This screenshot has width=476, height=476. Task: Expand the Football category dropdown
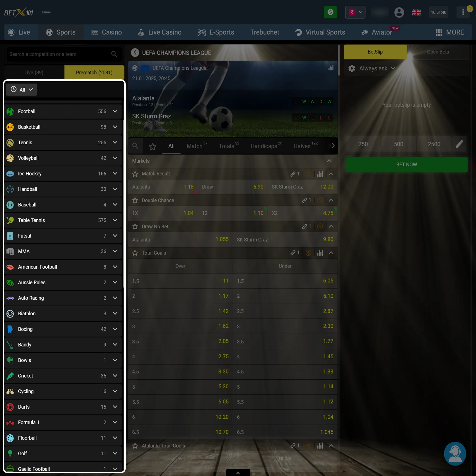pos(115,111)
